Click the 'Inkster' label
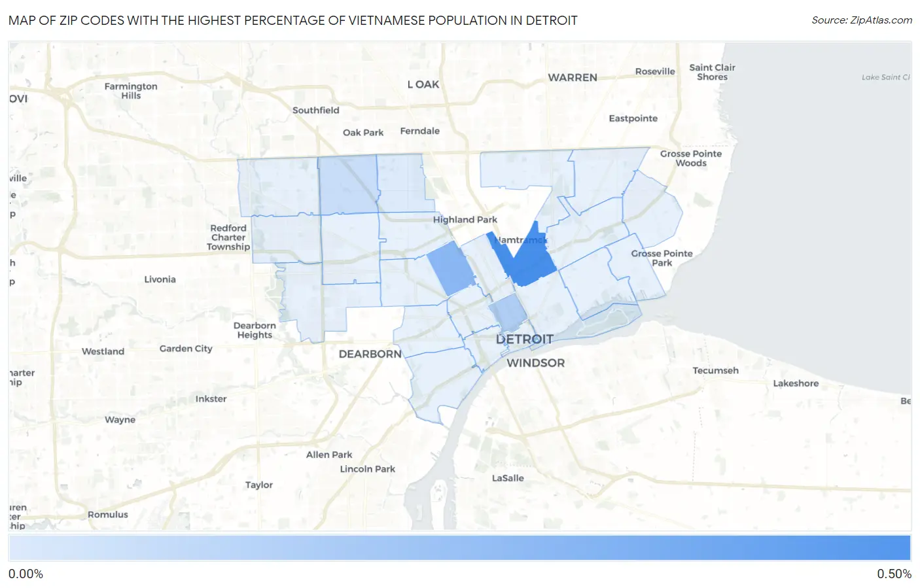This screenshot has width=920, height=588. click(211, 399)
